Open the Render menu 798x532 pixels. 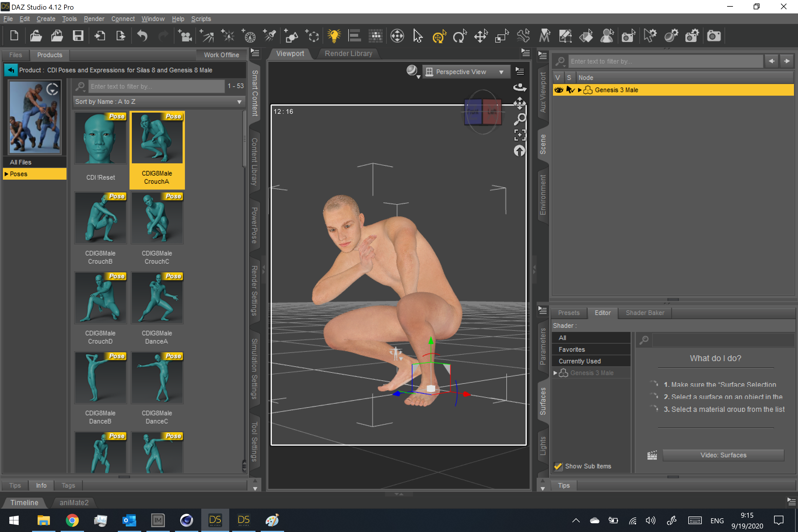coord(94,19)
